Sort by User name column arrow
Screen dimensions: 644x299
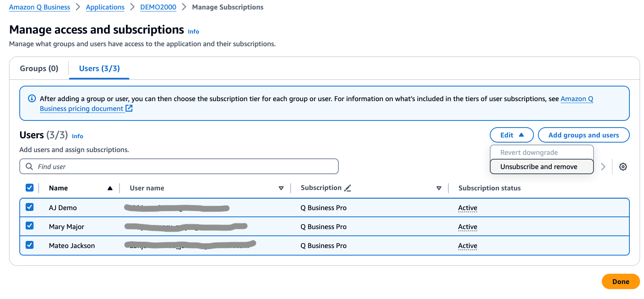(281, 188)
